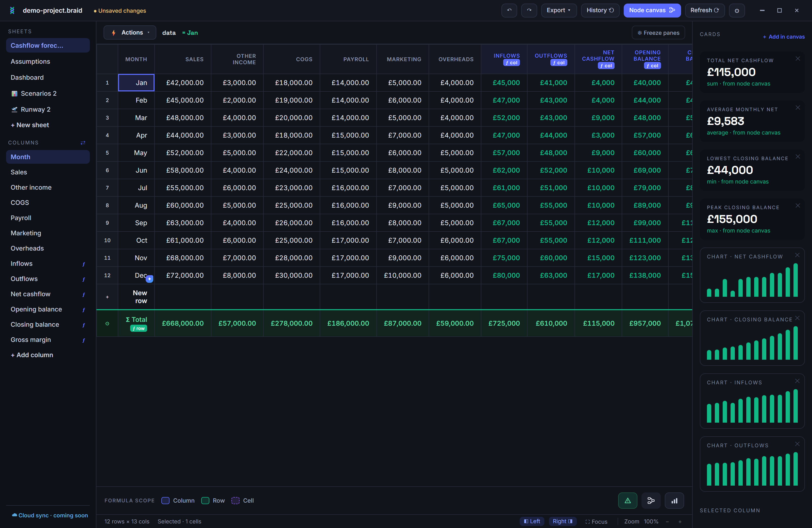
Task: Click Add in canvas link
Action: click(784, 37)
